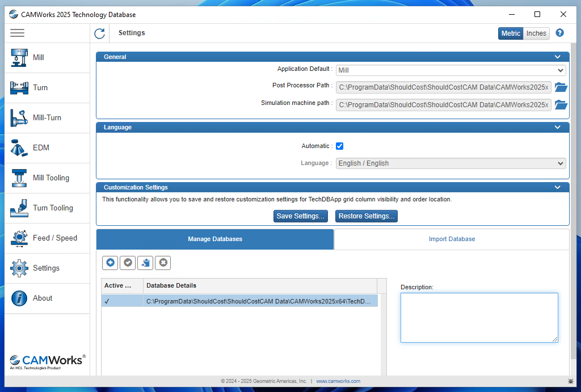Uncheck the Automatic language checkbox

[339, 146]
